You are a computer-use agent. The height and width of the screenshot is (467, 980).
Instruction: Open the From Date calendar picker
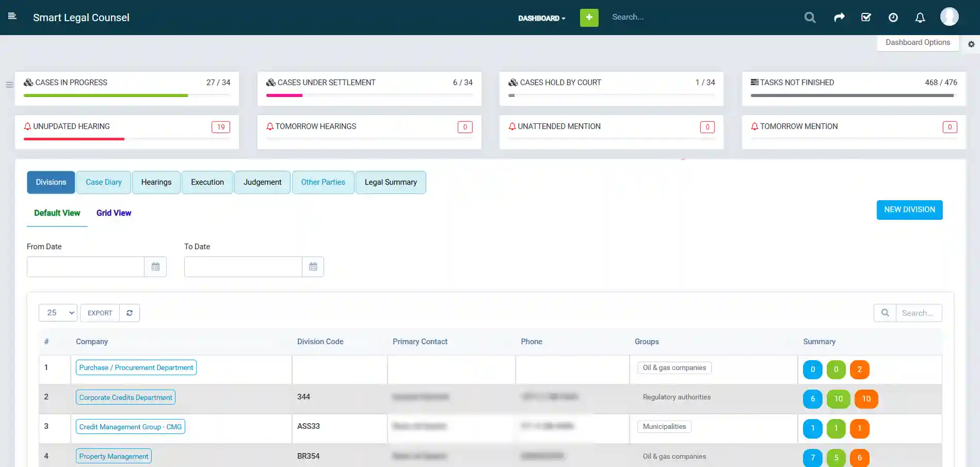point(155,266)
